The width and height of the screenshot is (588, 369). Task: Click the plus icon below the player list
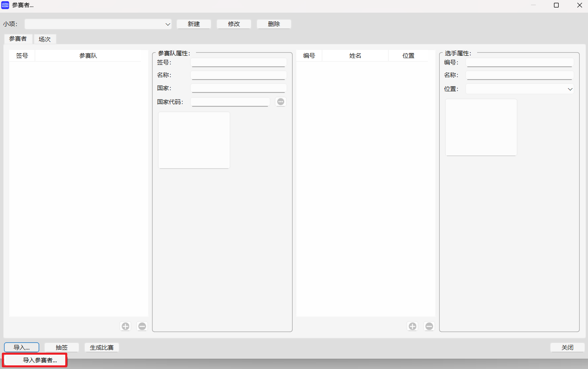coord(412,326)
